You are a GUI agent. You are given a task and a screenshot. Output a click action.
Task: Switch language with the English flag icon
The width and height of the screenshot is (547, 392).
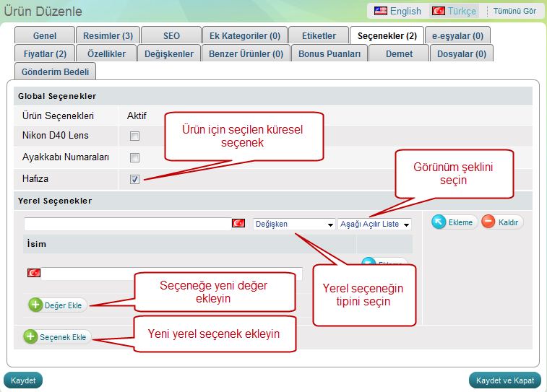[380, 11]
